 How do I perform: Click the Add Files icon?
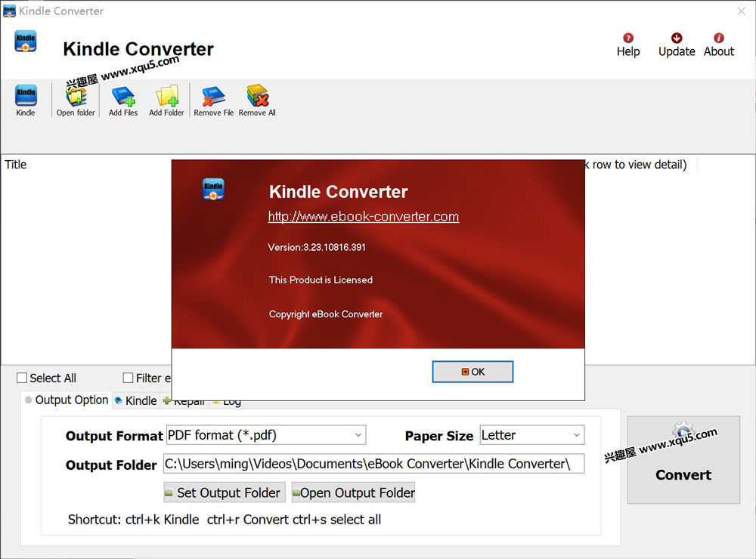tap(123, 100)
